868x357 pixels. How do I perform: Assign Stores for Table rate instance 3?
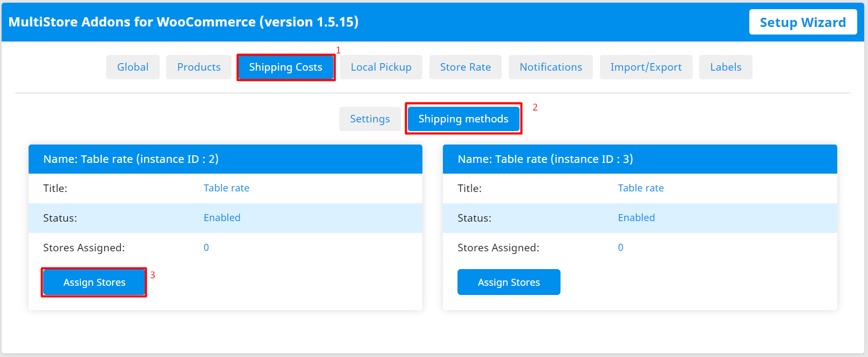pyautogui.click(x=509, y=282)
